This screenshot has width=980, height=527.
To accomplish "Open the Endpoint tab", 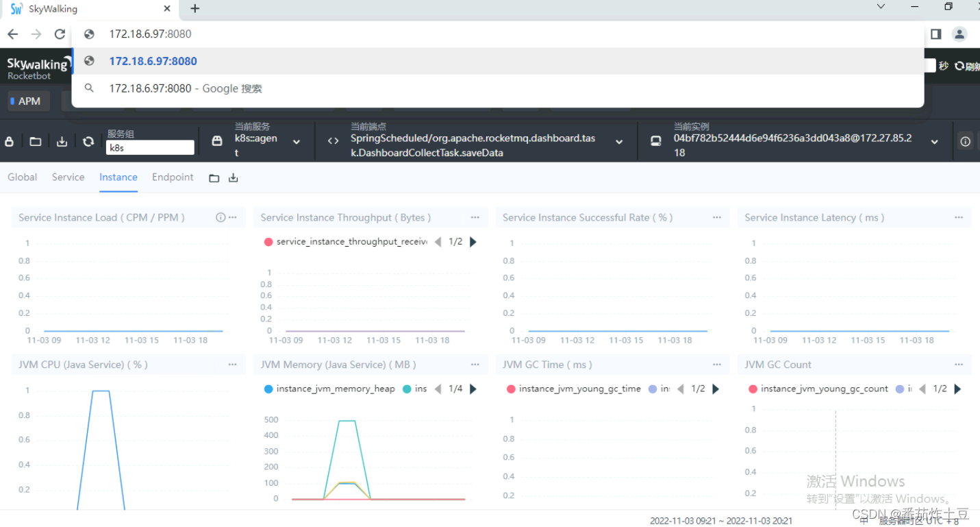I will tap(173, 177).
